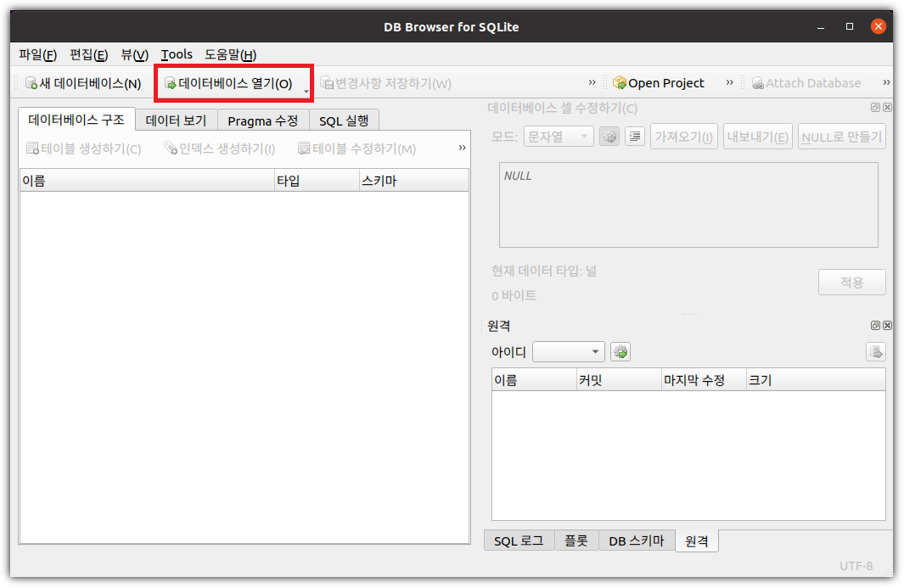Click the 내보내기(E) button

point(757,137)
